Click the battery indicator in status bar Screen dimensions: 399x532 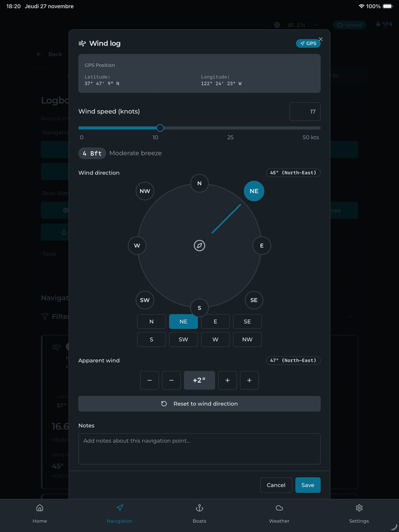pos(388,6)
